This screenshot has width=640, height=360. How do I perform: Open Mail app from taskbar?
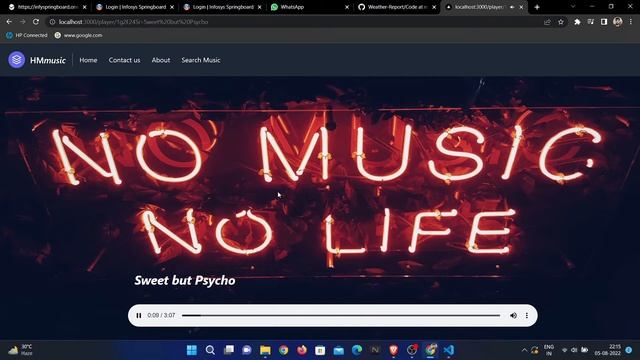(x=339, y=350)
